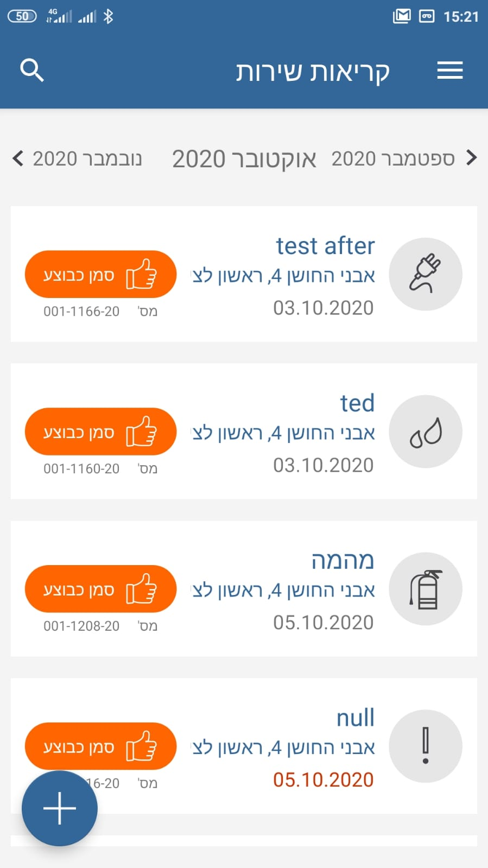Image resolution: width=488 pixels, height=868 pixels.
Task: Mark 'test after' call as done
Action: pyautogui.click(x=100, y=275)
